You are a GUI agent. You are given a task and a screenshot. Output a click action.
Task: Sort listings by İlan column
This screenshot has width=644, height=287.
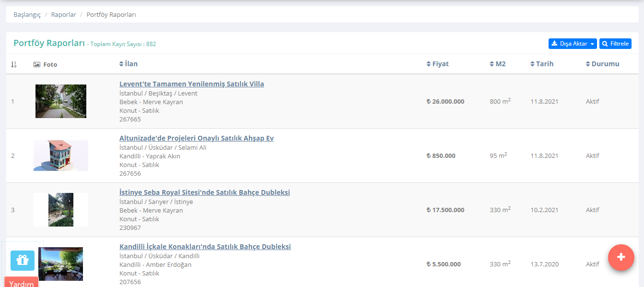[x=129, y=64]
